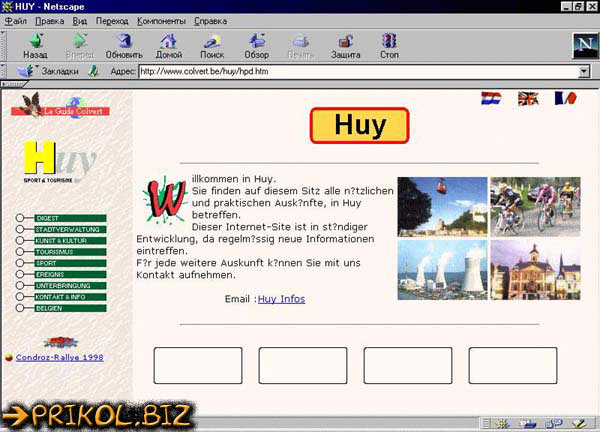Open the Справка (Help) menu

[x=210, y=20]
